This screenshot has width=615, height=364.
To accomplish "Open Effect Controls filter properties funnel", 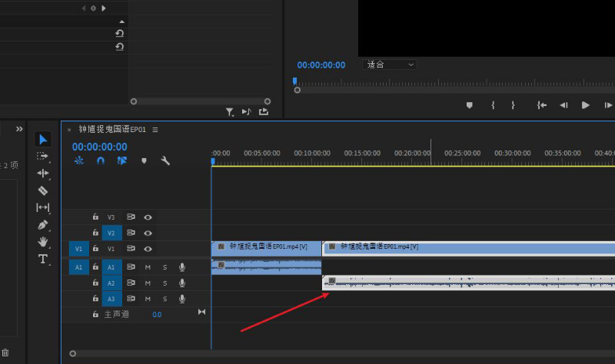I will tap(230, 112).
